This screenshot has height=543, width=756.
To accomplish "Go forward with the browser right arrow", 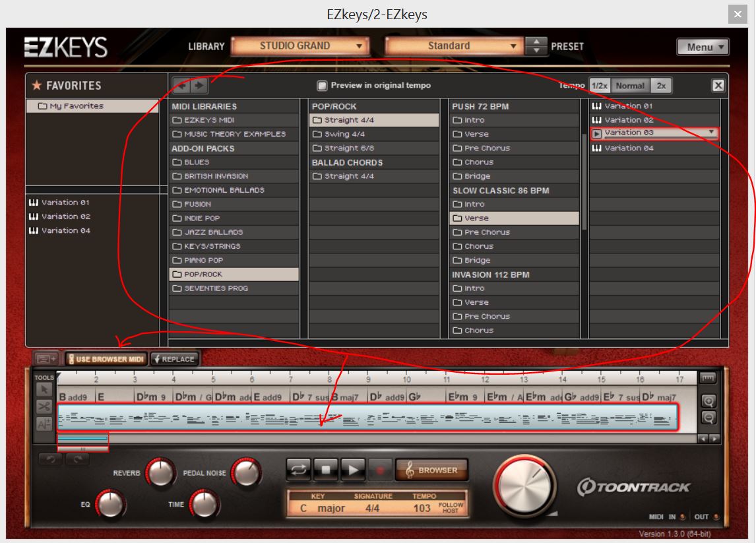I will (x=199, y=85).
